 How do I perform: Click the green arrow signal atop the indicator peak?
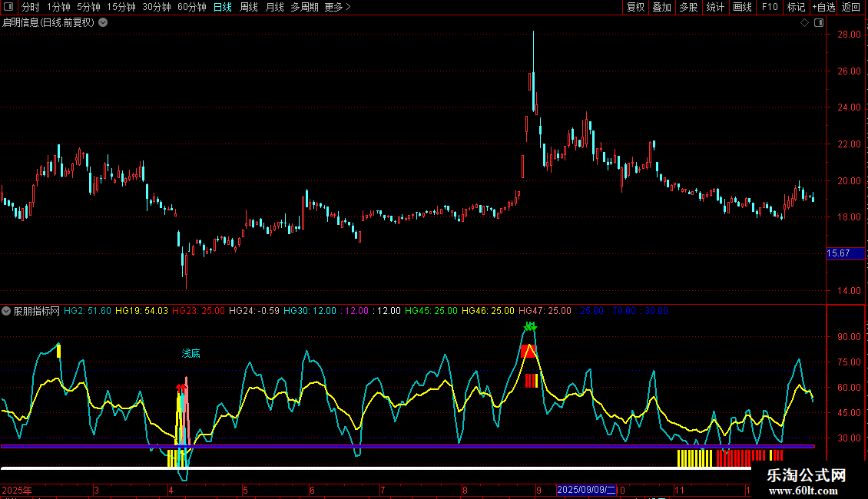click(530, 326)
